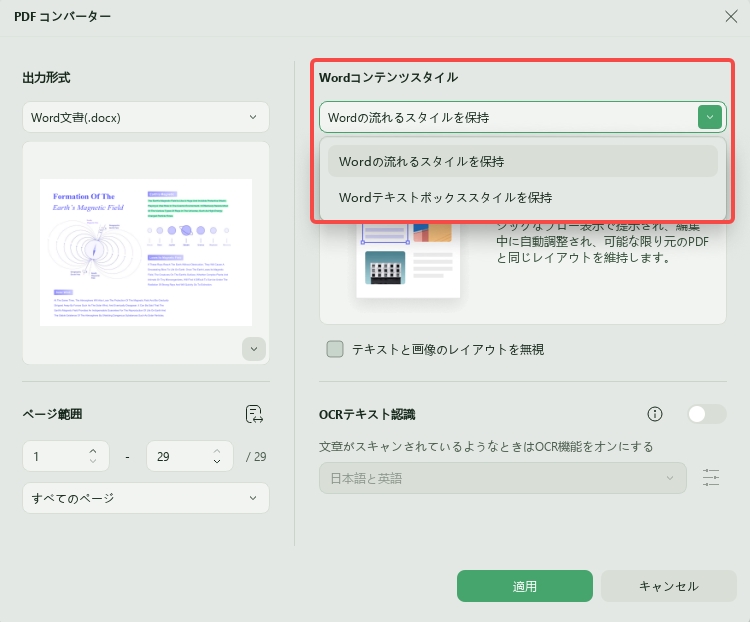Image resolution: width=750 pixels, height=622 pixels.
Task: Click the page range swap icon
Action: [254, 414]
